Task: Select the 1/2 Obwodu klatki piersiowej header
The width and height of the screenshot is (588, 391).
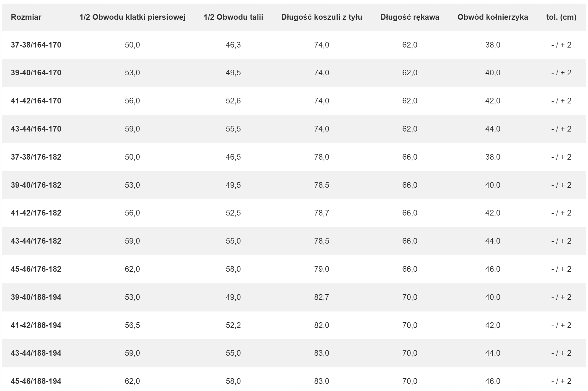Action: tap(132, 17)
